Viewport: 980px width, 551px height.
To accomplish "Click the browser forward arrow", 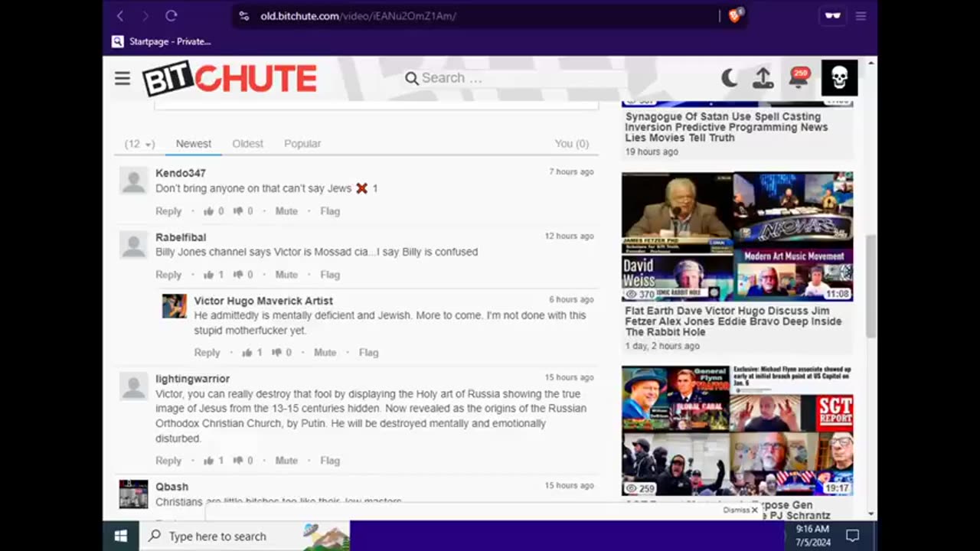I will (x=145, y=15).
